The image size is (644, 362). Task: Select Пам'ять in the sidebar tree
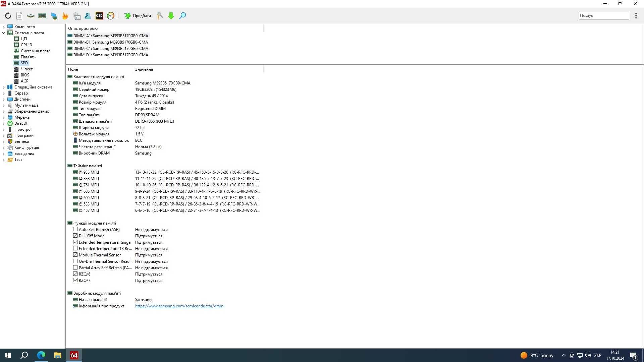(28, 57)
